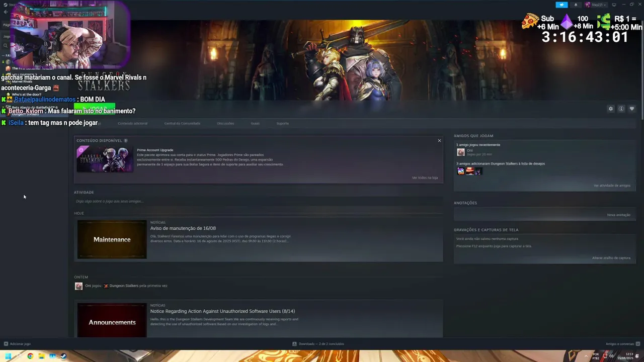Close the Conteúdo disponível panel
Viewport: 644px width, 362px height.
(439, 141)
